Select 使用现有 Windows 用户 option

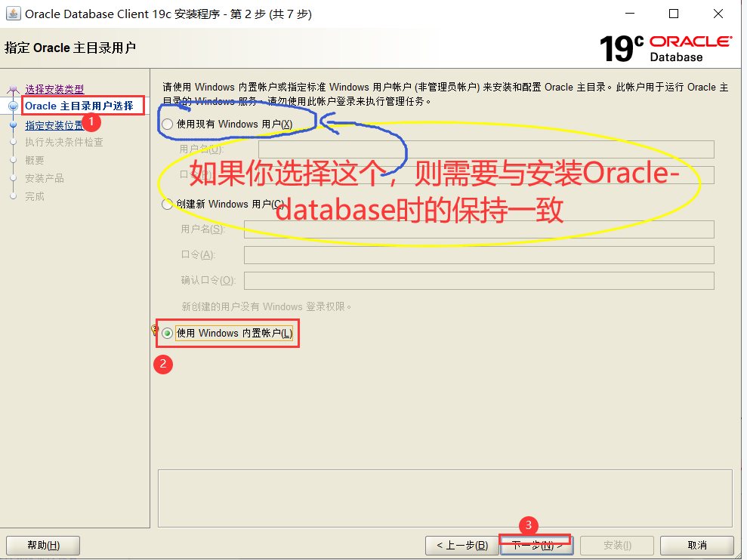pos(167,125)
